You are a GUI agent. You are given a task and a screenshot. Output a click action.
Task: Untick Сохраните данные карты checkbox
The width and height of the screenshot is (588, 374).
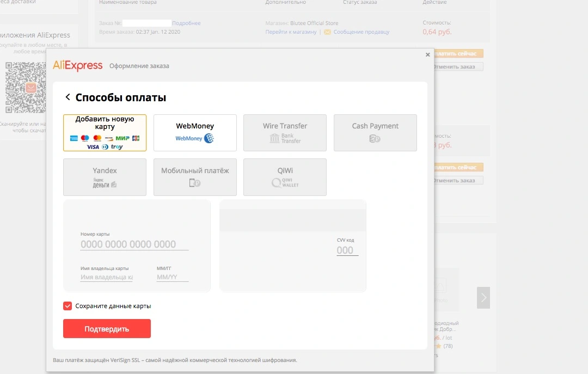[x=68, y=306]
